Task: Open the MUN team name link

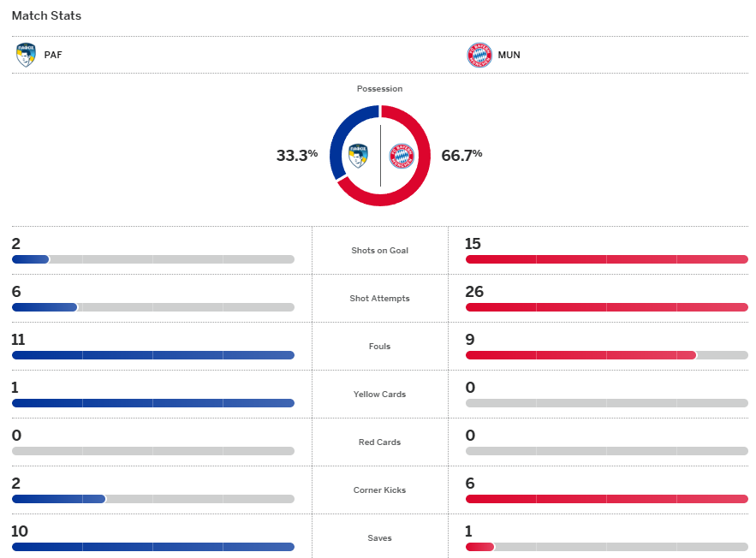Action: (x=509, y=56)
